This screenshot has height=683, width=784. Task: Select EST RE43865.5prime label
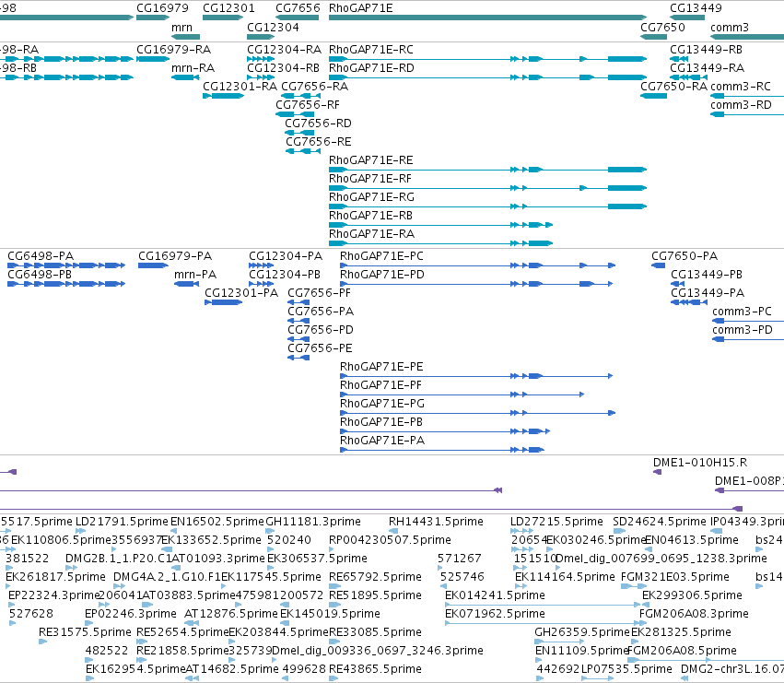pos(375,669)
